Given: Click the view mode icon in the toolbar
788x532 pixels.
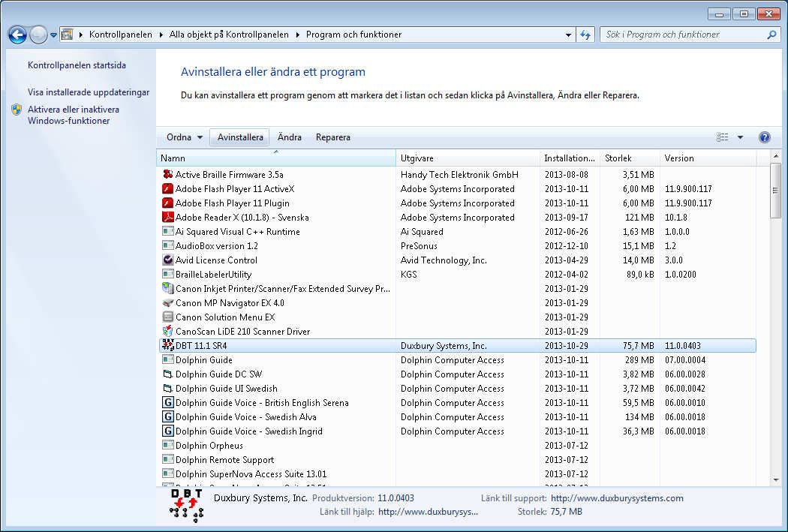Looking at the screenshot, I should point(723,137).
